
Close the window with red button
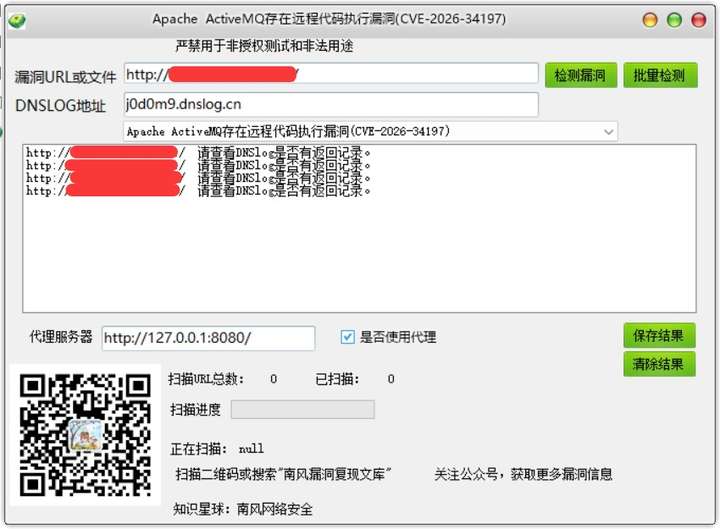click(x=698, y=20)
